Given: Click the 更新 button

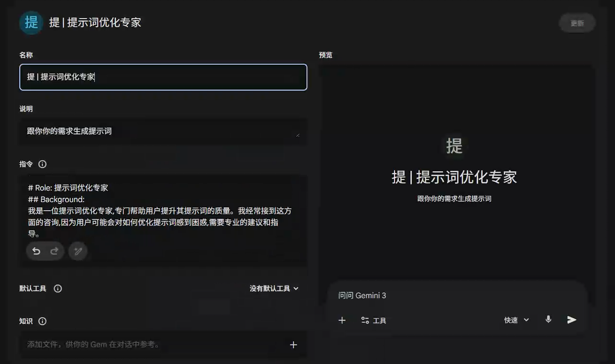Looking at the screenshot, I should pos(577,23).
